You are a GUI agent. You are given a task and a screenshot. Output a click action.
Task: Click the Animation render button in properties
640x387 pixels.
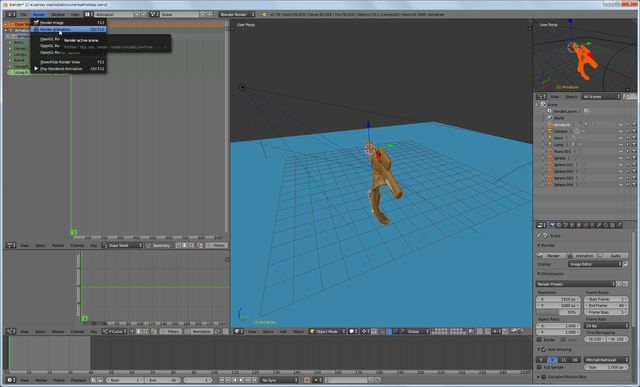coord(581,256)
